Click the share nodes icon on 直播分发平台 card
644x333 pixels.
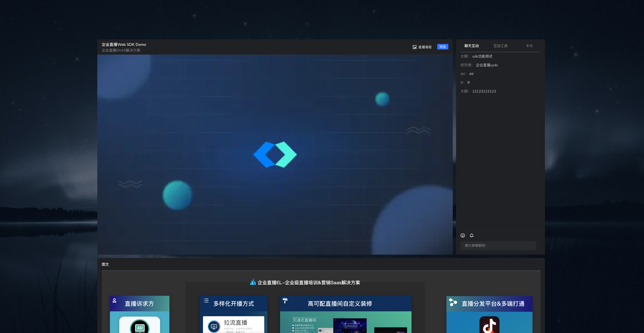(453, 302)
